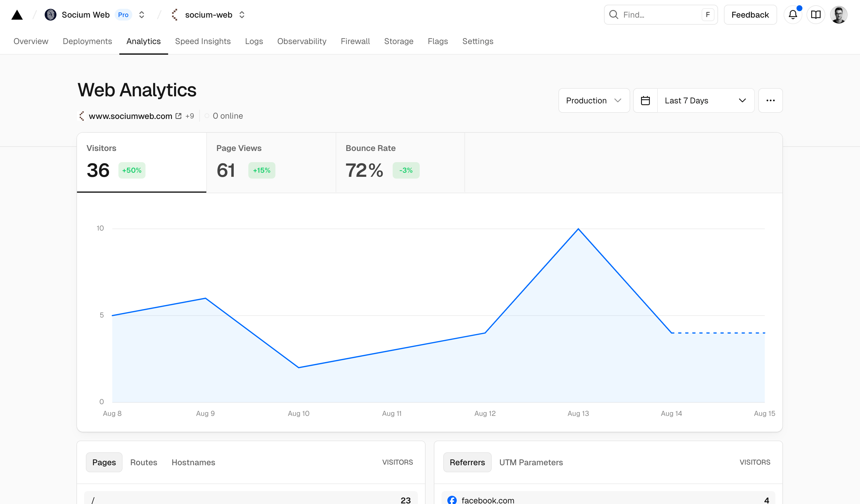Open the Speed Insights tab
The width and height of the screenshot is (860, 504).
(x=203, y=41)
